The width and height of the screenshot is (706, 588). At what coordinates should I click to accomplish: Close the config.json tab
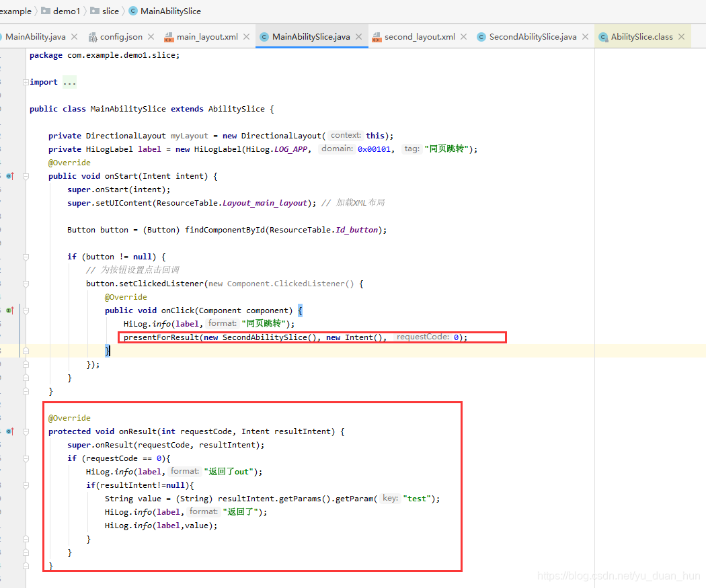point(151,37)
